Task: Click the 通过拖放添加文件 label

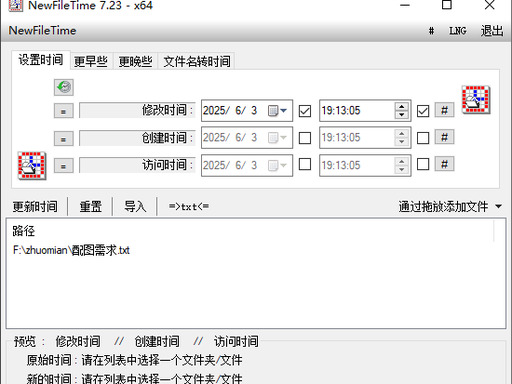Action: [443, 207]
